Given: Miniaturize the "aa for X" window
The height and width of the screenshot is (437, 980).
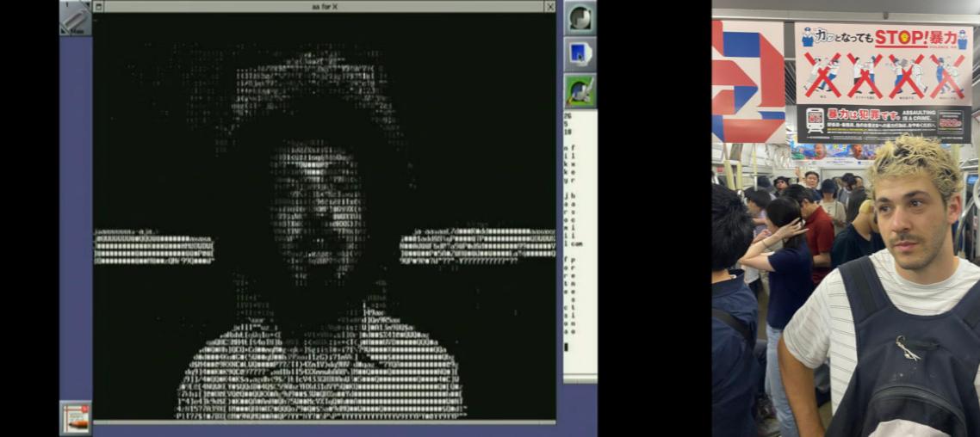Looking at the screenshot, I should tap(98, 6).
